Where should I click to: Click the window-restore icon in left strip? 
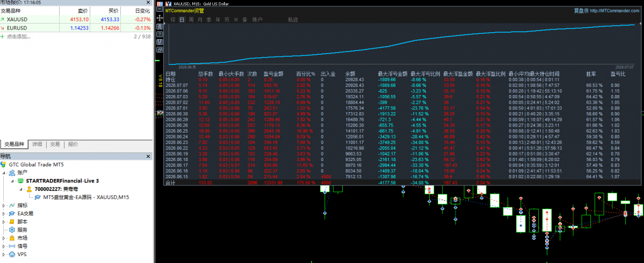point(160,49)
